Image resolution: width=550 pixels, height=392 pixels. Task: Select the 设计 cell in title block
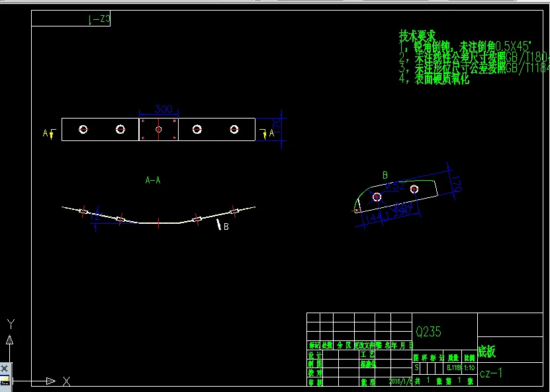click(315, 355)
